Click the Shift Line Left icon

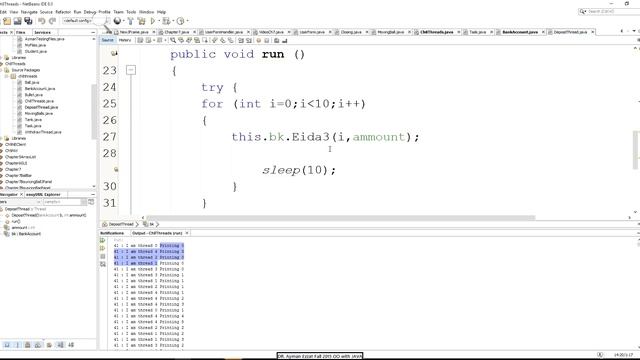[x=240, y=40]
